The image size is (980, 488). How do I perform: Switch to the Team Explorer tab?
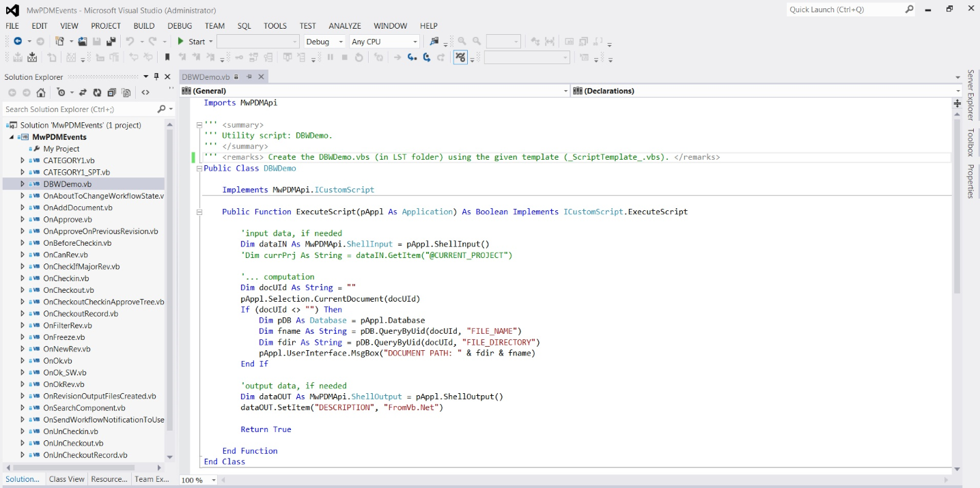152,479
